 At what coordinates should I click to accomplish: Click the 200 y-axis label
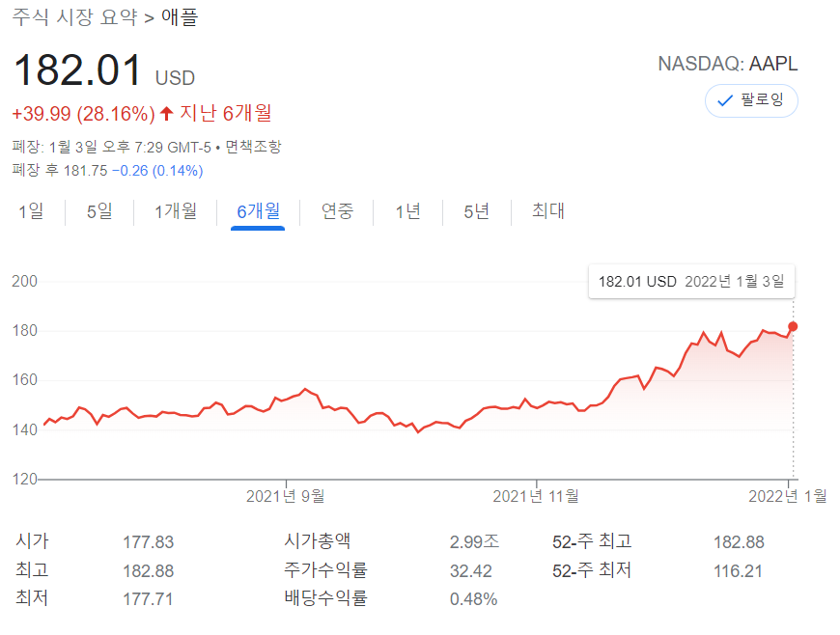tap(25, 282)
